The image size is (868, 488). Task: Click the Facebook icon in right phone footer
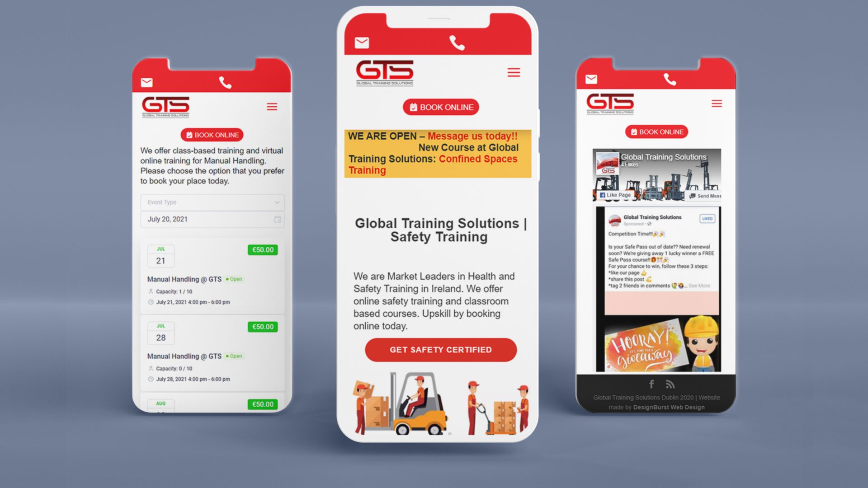pos(651,384)
